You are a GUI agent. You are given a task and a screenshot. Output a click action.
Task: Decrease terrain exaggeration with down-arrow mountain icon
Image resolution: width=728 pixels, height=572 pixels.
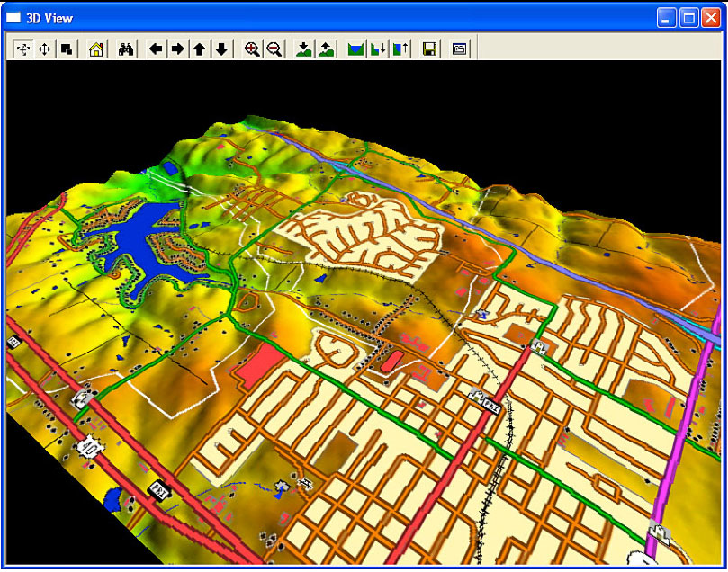(x=304, y=49)
